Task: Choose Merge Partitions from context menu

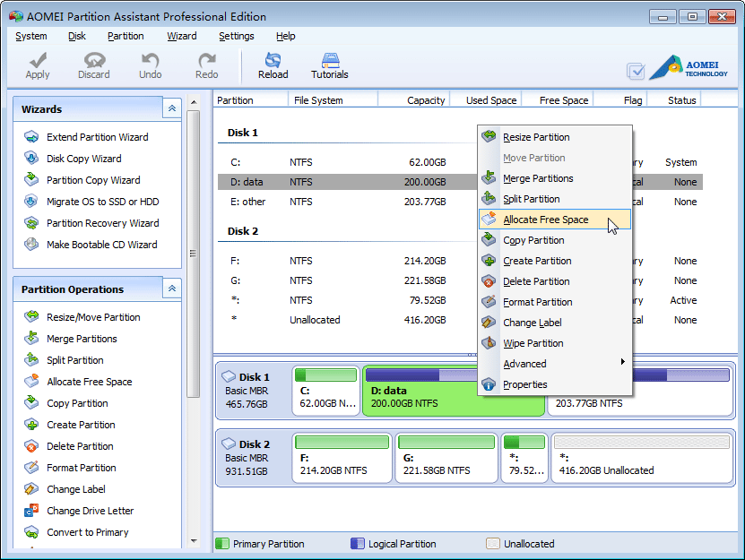Action: (x=555, y=178)
